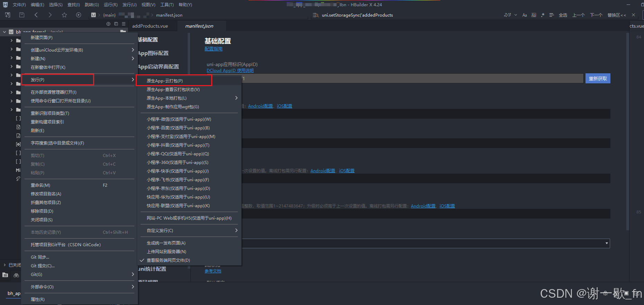Image resolution: width=644 pixels, height=305 pixels.
Task: Open the DCloud AppID 使用说明 link
Action: click(230, 71)
